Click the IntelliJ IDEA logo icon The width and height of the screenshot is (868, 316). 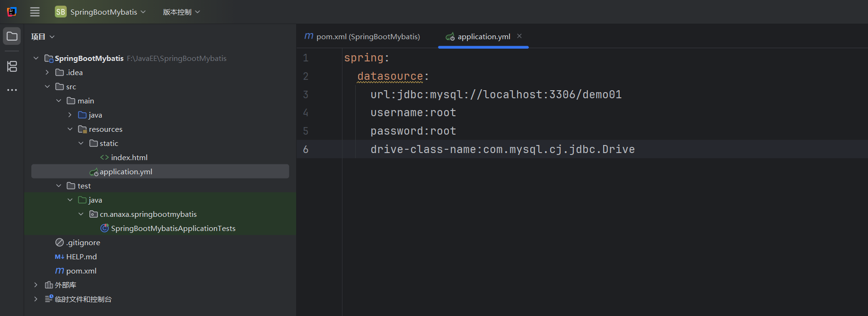coord(12,12)
